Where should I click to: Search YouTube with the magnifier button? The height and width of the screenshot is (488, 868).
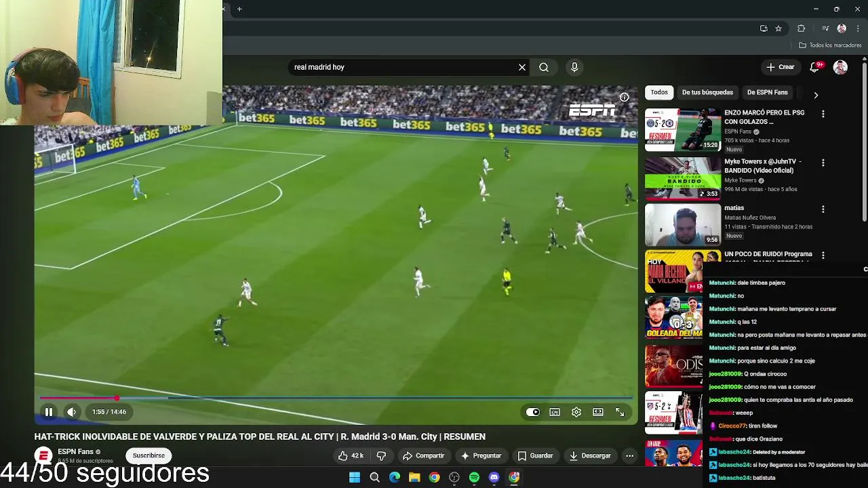coord(544,67)
